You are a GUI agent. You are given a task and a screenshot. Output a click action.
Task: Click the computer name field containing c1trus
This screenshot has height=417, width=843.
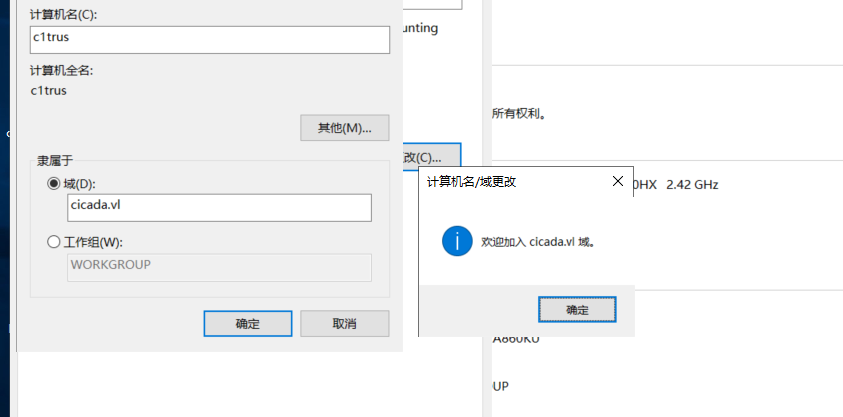(210, 40)
